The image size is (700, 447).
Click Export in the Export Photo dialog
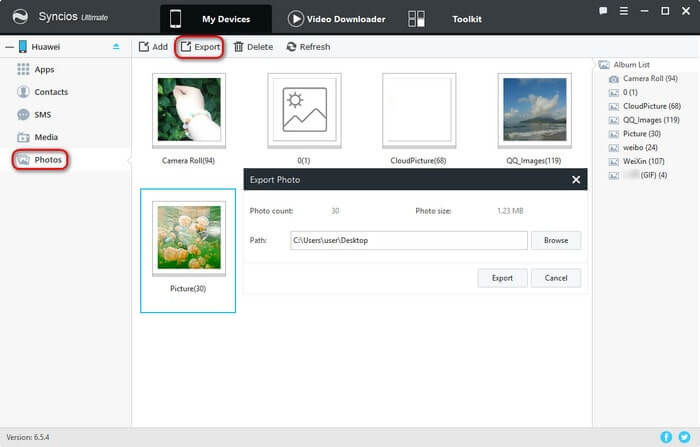502,278
